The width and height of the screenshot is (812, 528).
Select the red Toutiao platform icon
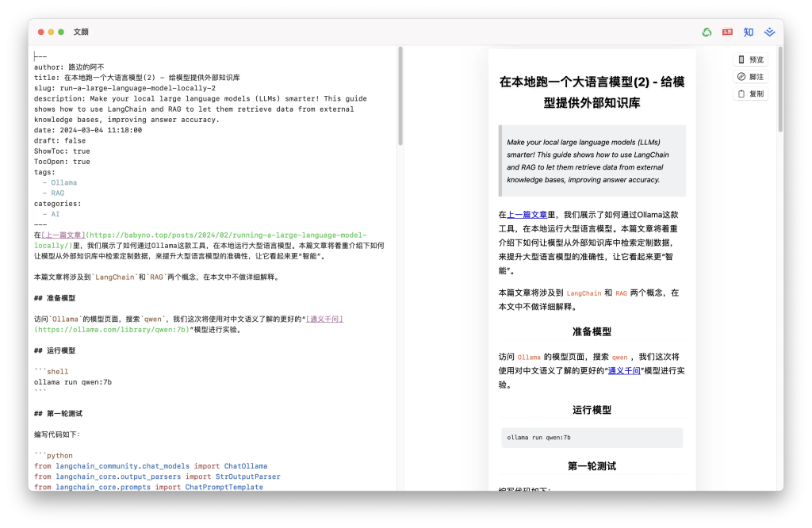727,32
